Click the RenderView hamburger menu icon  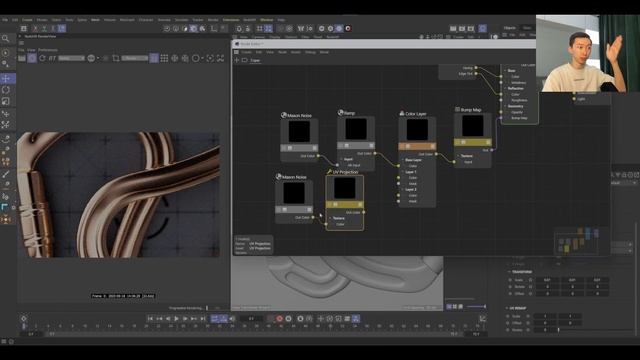21,43
